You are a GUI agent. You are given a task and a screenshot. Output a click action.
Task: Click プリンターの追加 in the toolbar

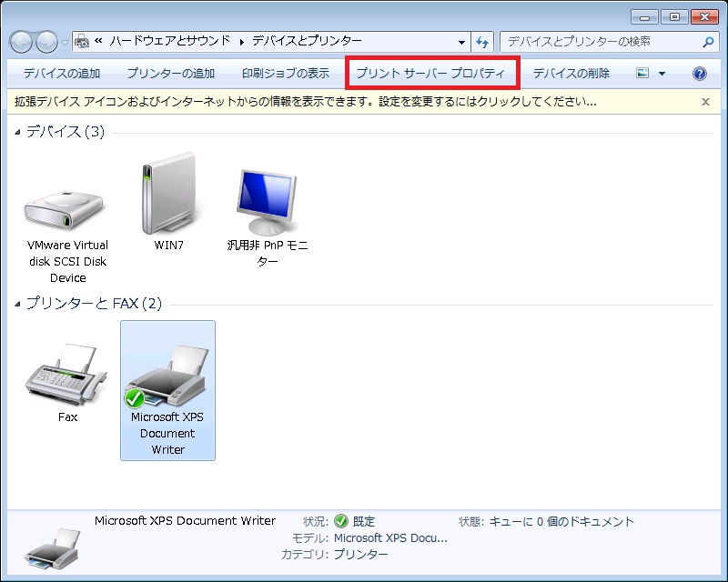(171, 74)
